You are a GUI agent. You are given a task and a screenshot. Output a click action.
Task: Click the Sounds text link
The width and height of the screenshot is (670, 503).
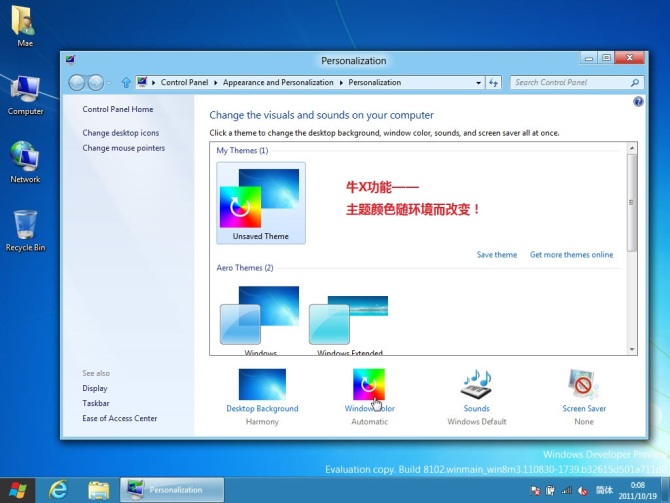pos(476,409)
